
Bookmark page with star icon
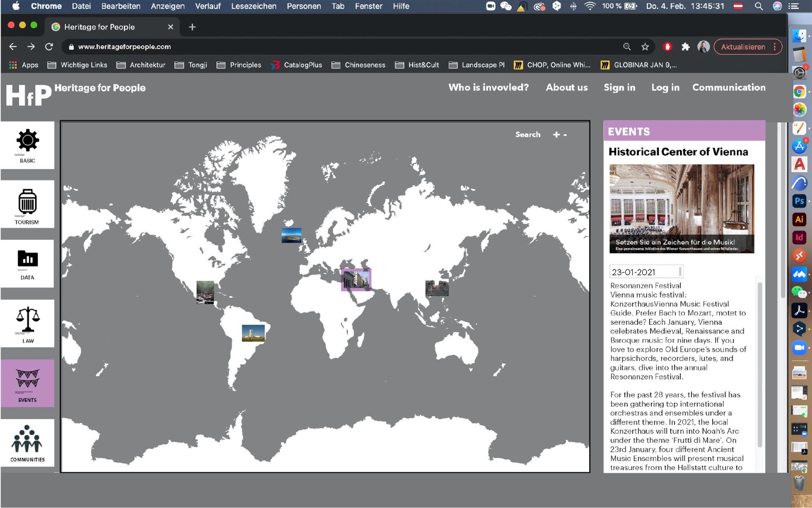(645, 47)
